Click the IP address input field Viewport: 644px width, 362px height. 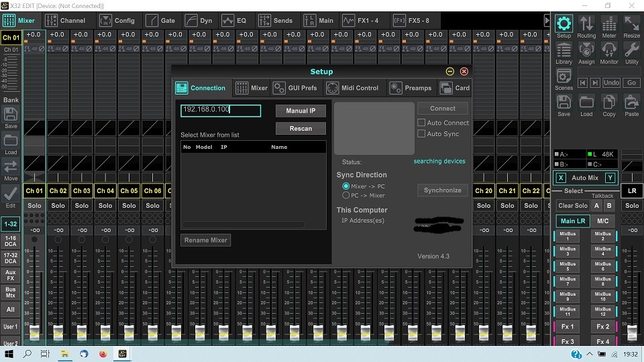(221, 111)
